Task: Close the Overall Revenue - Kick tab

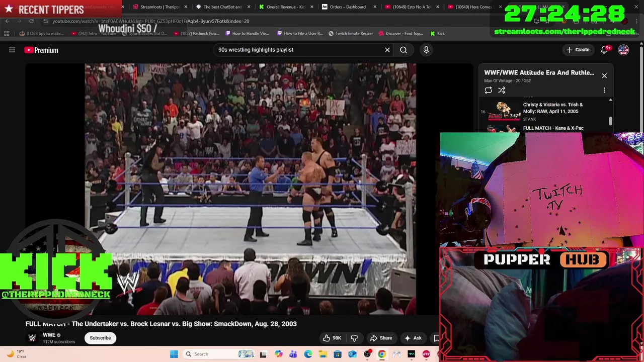Action: pyautogui.click(x=311, y=7)
